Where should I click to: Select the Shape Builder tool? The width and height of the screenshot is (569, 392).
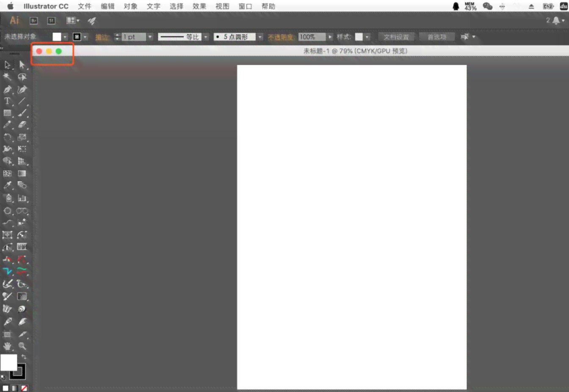point(8,161)
